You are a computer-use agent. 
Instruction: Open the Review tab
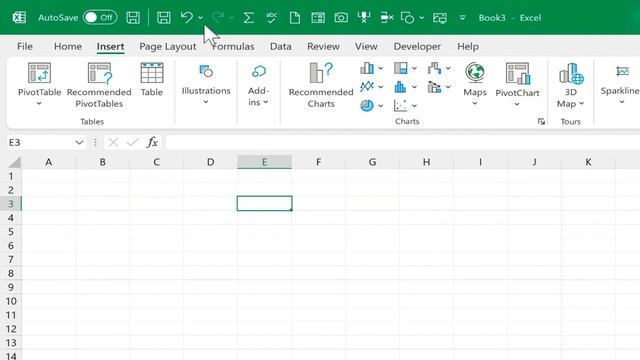coord(323,47)
